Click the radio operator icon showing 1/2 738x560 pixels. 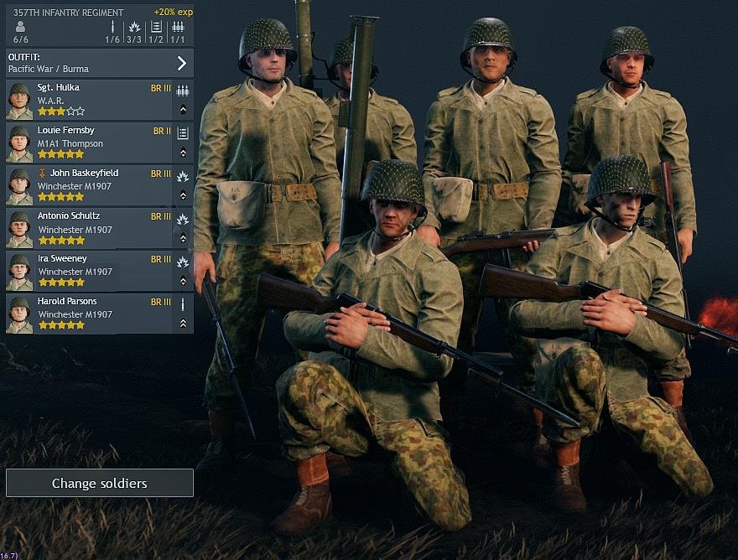(x=156, y=27)
